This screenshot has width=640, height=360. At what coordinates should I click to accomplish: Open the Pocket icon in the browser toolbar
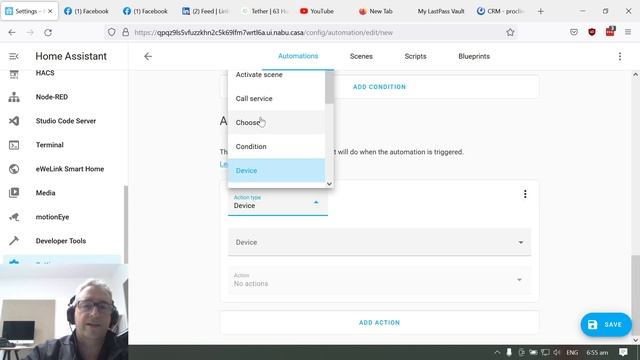coord(574,32)
